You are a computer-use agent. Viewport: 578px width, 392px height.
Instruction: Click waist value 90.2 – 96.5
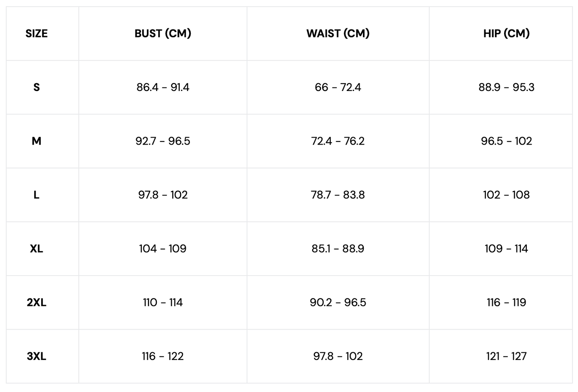tap(338, 303)
